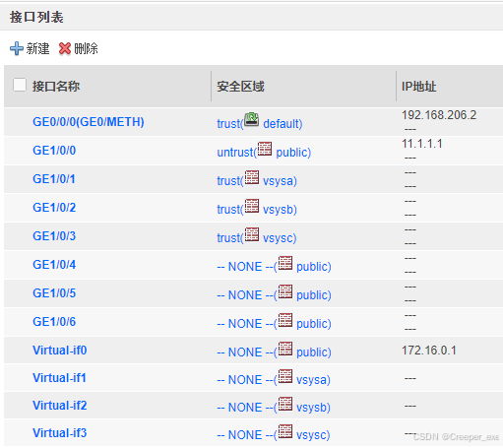Screen dimensions: 503x448
Task: Click the red X icon for 删除
Action: point(65,48)
